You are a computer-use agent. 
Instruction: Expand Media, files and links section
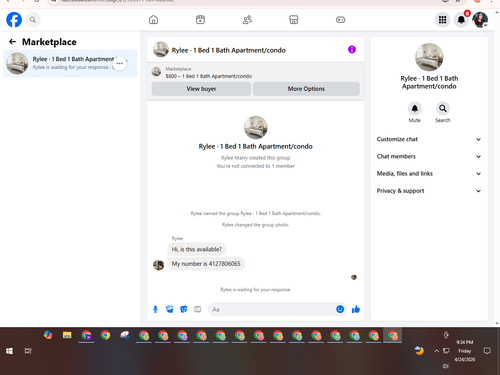pos(429,174)
